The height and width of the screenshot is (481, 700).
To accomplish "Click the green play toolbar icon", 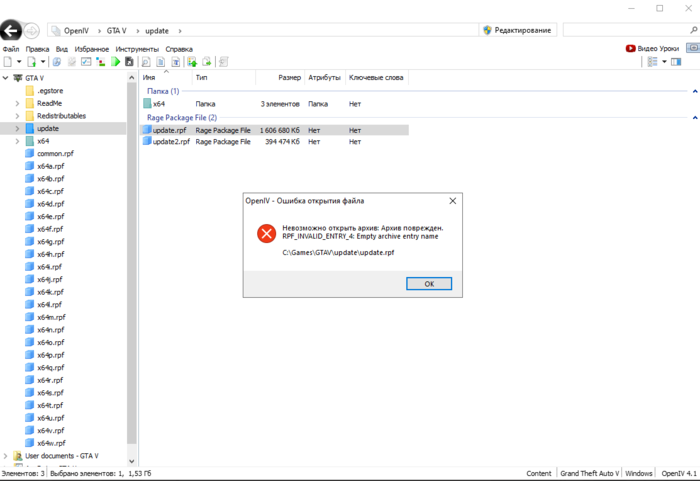I will [x=116, y=62].
